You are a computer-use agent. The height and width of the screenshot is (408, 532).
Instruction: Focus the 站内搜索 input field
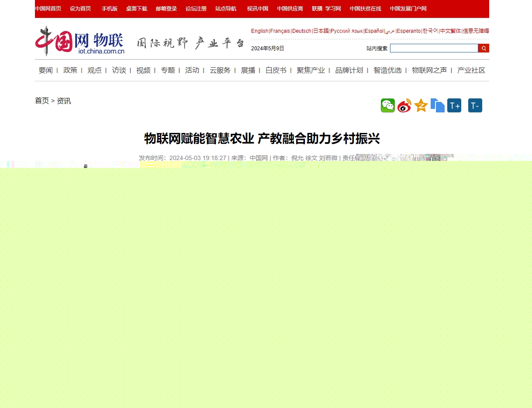pyautogui.click(x=434, y=48)
